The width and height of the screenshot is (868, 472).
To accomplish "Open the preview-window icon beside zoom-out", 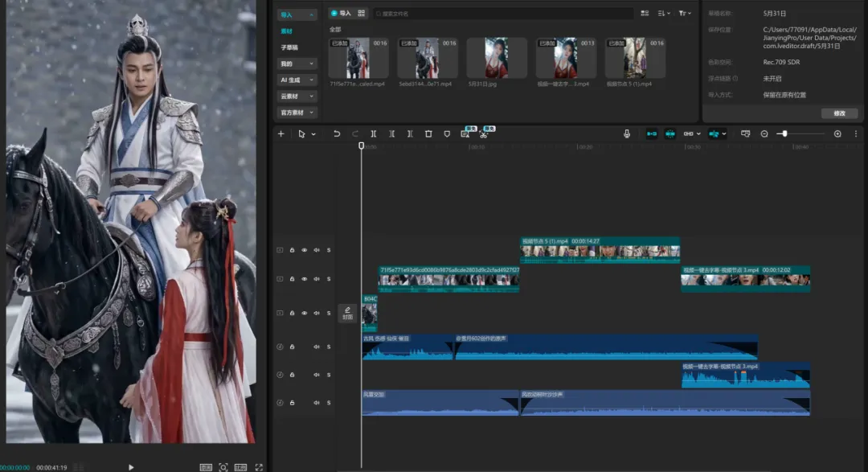I will click(x=746, y=133).
